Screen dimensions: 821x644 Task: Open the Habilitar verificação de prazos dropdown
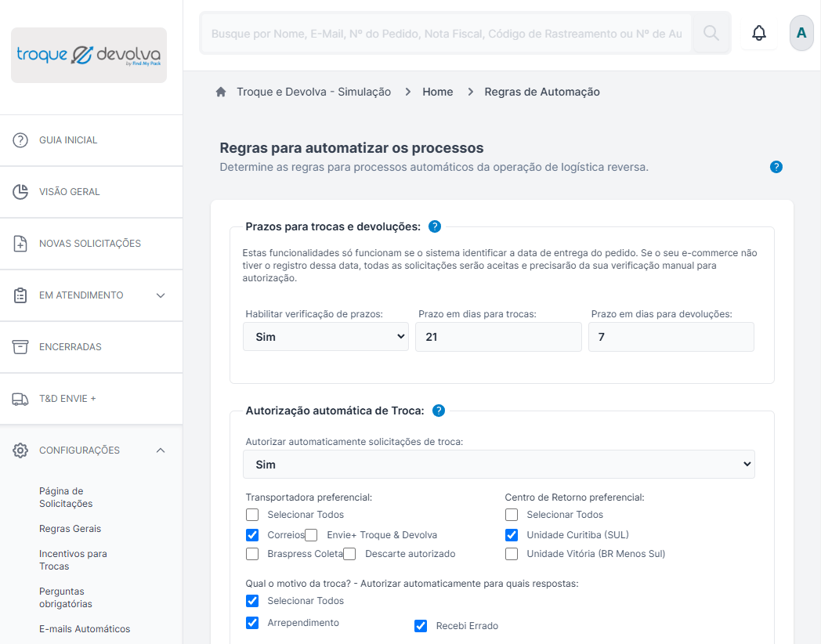point(325,336)
